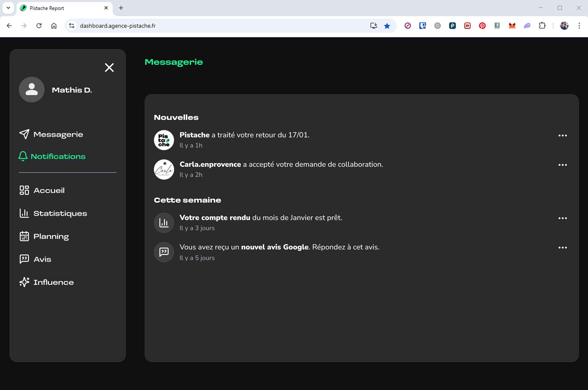Bookmark the page with the star icon
588x390 pixels.
(x=387, y=26)
